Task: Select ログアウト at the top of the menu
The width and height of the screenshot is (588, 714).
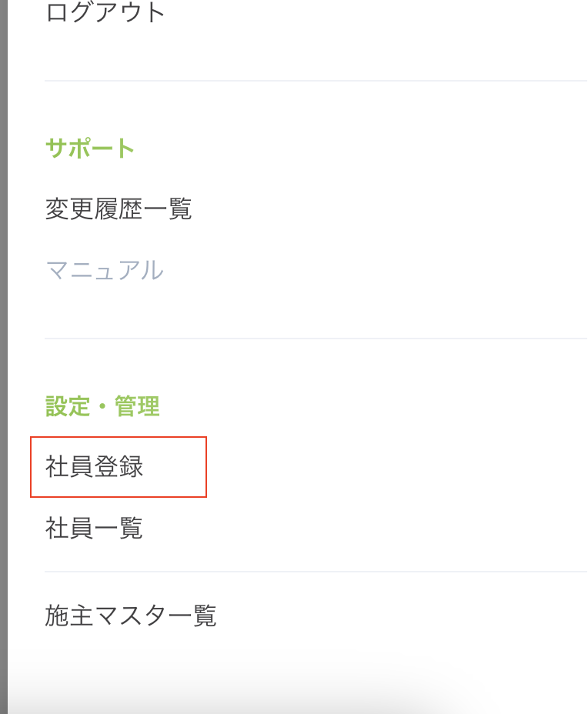Action: point(105,12)
